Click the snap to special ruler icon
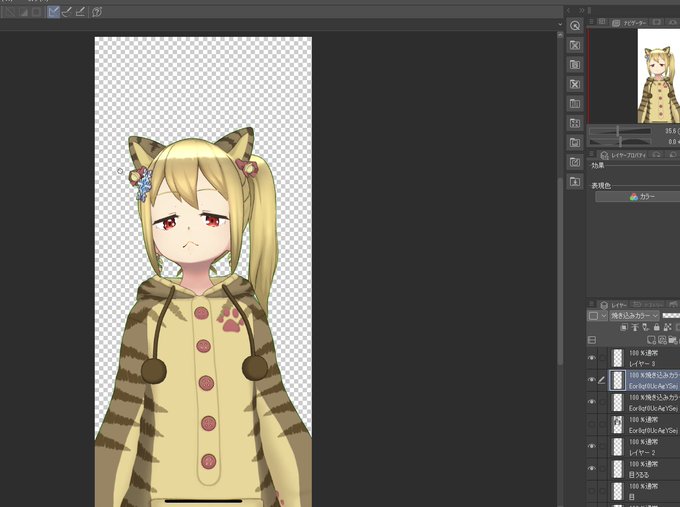The image size is (680, 507). 67,12
